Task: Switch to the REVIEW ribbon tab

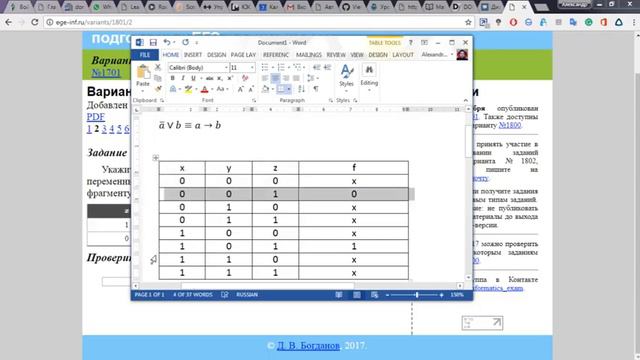Action: tap(336, 55)
